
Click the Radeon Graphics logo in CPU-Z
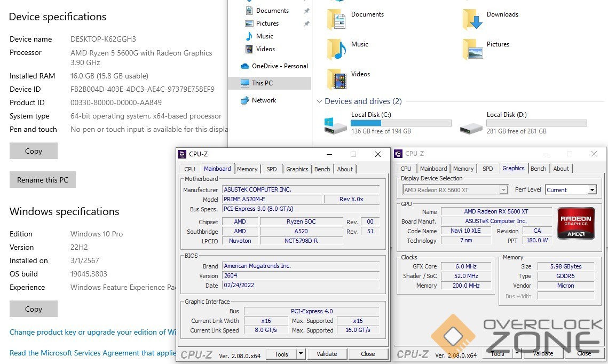[575, 224]
